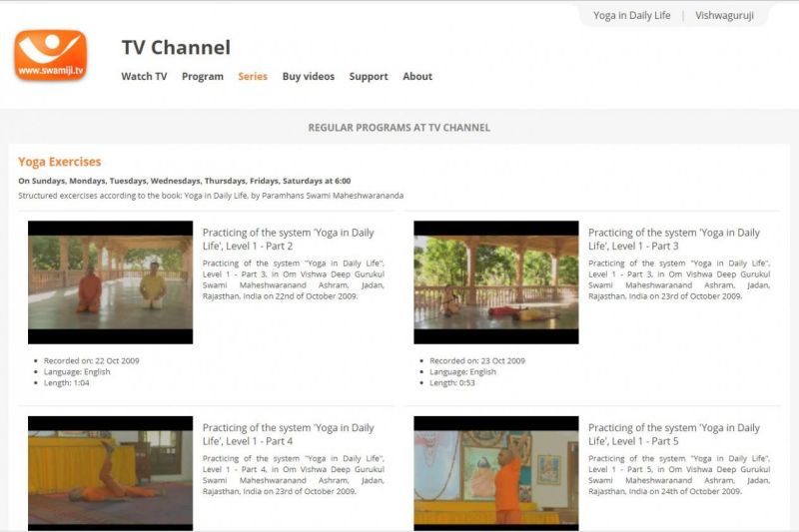The height and width of the screenshot is (532, 799).
Task: Open the Level 1 - Part 4 video thumbnail
Action: (111, 473)
